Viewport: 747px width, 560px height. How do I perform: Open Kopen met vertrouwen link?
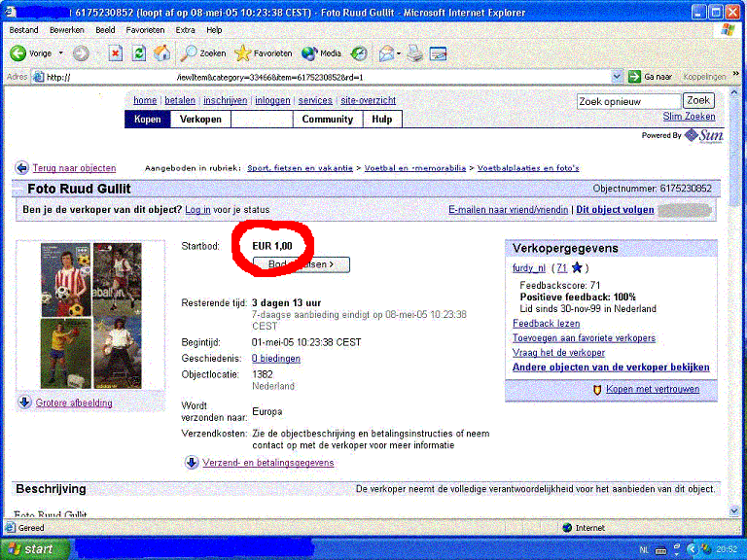click(x=653, y=389)
